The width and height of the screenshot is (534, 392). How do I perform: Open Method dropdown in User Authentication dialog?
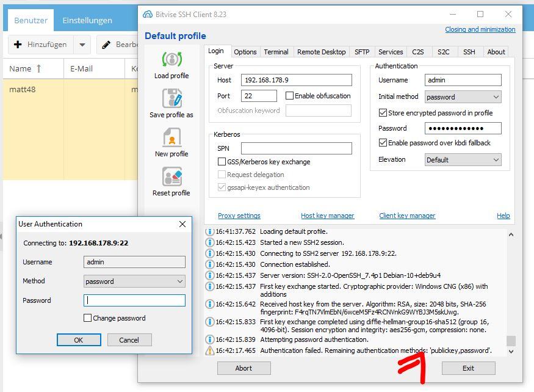pyautogui.click(x=134, y=281)
